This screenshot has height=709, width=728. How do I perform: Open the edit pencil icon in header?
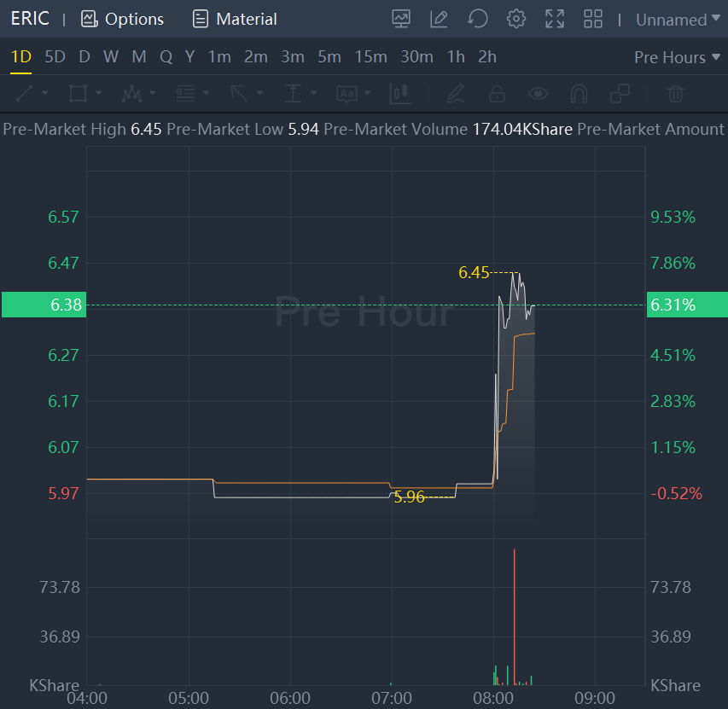[x=440, y=19]
